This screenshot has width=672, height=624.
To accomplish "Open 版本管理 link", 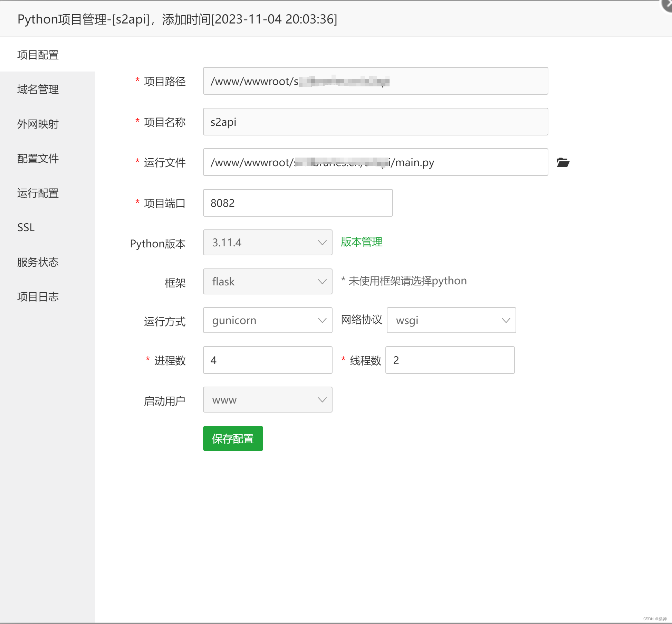I will point(361,242).
